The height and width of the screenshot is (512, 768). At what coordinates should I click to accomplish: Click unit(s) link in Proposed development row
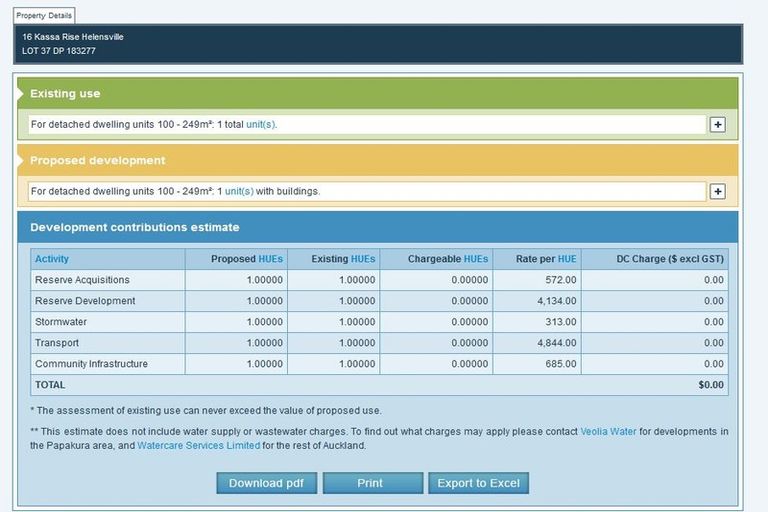point(239,191)
